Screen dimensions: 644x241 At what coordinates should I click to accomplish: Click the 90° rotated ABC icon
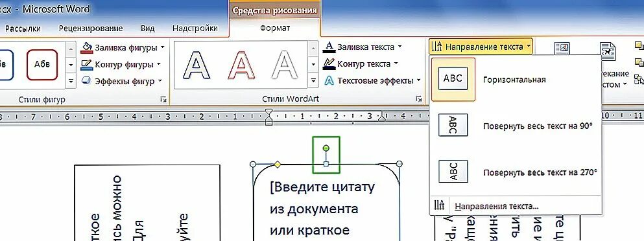(453, 125)
